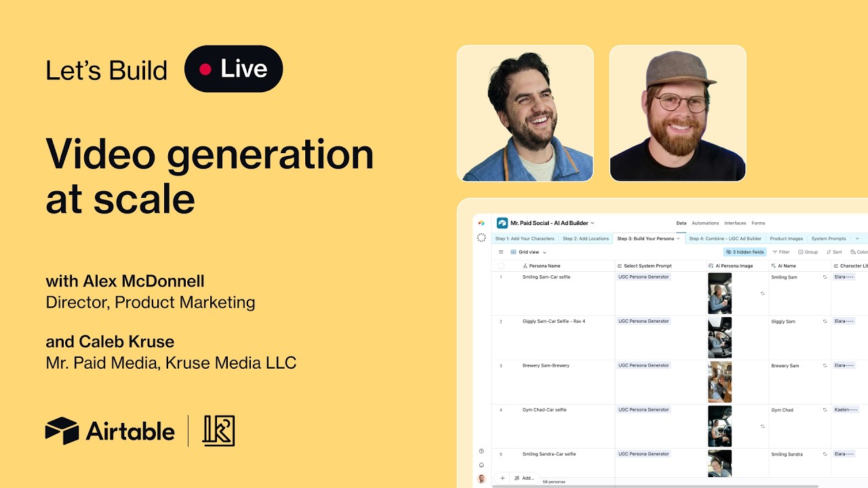
Task: Click the Sort toolbar button
Action: pyautogui.click(x=833, y=252)
